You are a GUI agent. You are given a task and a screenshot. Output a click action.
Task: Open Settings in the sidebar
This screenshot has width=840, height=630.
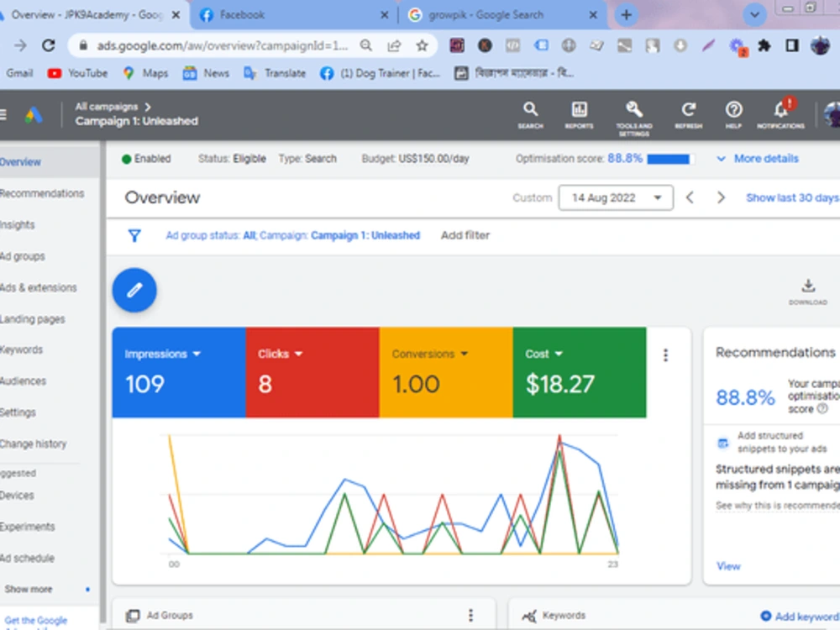18,412
